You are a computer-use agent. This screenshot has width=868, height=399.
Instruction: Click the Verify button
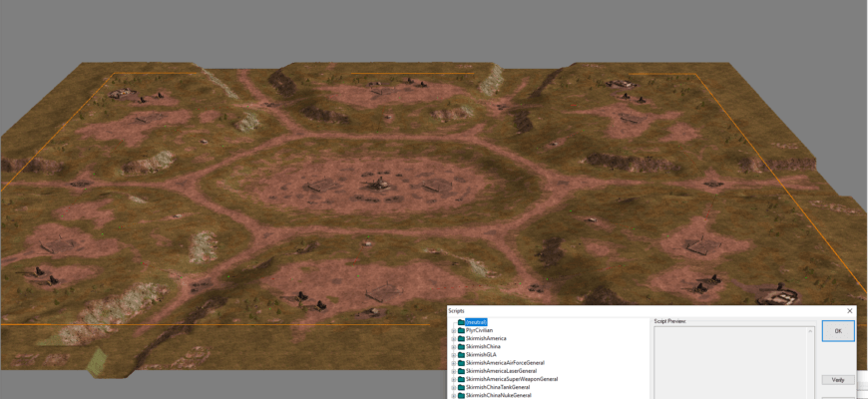coord(838,380)
